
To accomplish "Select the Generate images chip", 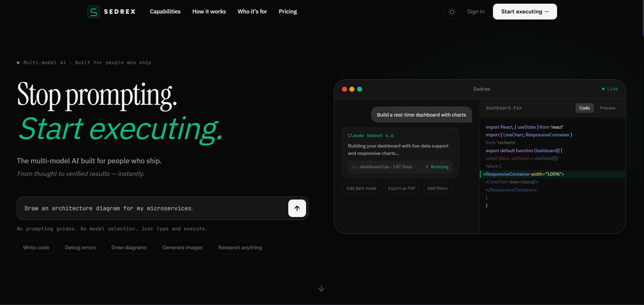I will (182, 248).
